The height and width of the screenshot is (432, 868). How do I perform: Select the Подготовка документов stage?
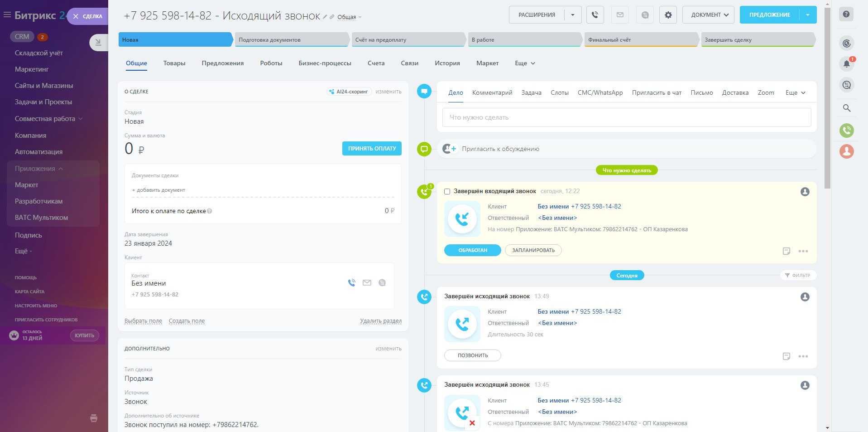click(x=292, y=40)
